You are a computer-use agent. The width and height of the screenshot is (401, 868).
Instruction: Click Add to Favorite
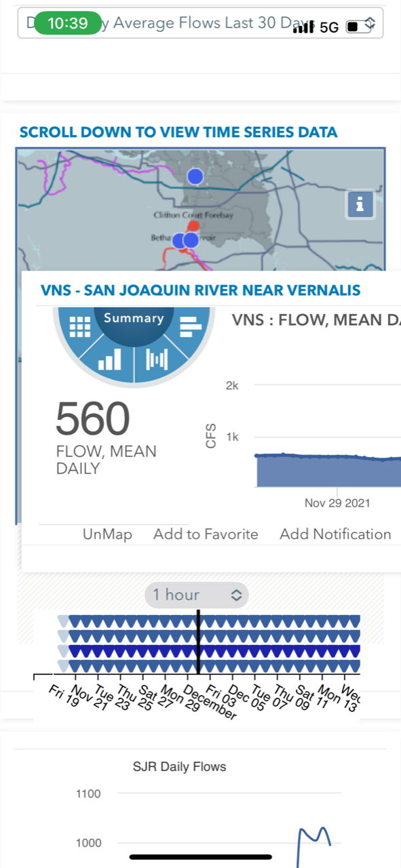(206, 534)
